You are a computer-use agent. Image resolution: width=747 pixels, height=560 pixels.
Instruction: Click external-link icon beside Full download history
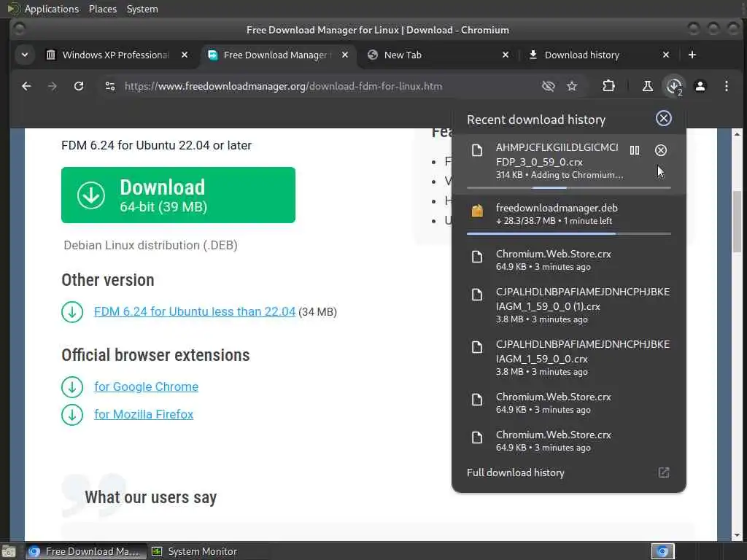pos(664,472)
